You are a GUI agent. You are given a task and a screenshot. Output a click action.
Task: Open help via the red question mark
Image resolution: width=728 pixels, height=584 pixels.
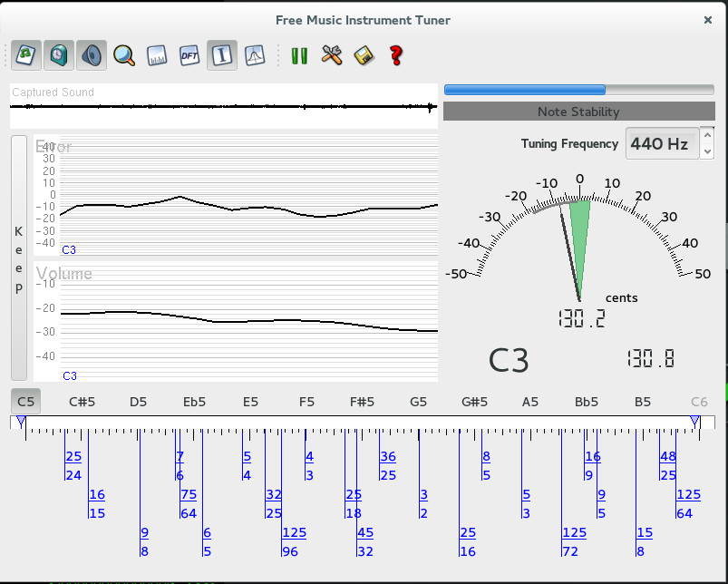(x=395, y=55)
